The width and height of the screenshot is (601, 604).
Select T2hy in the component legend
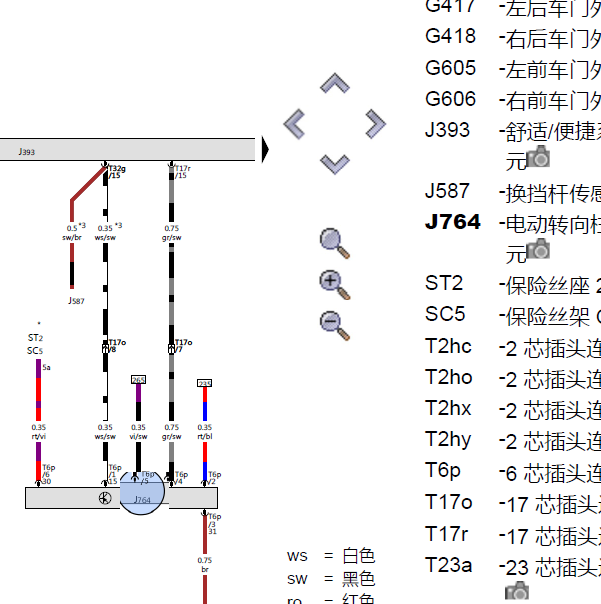[512, 441]
